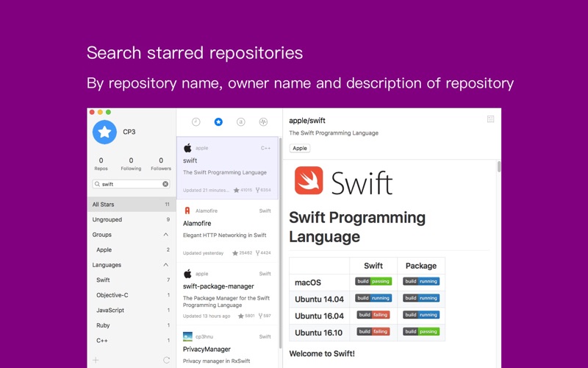Open apple/swift repository title
This screenshot has width=588, height=368.
(x=307, y=121)
